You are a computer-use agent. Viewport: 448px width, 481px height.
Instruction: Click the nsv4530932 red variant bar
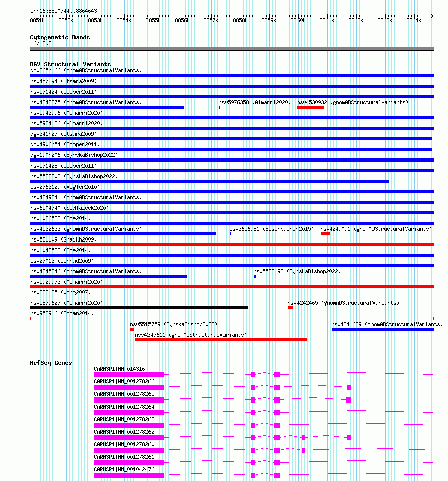point(310,107)
